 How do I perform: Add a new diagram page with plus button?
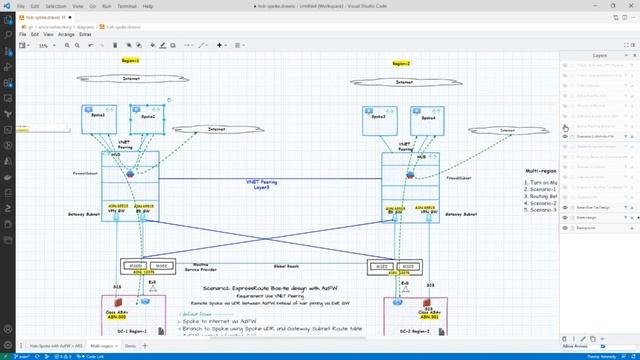click(x=144, y=346)
